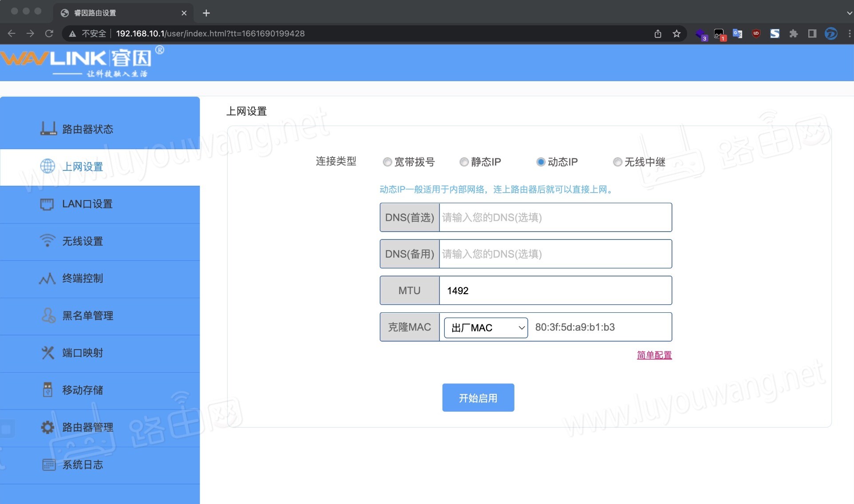Click the 端口映射 wrench icon
Image resolution: width=854 pixels, height=504 pixels.
(x=47, y=353)
